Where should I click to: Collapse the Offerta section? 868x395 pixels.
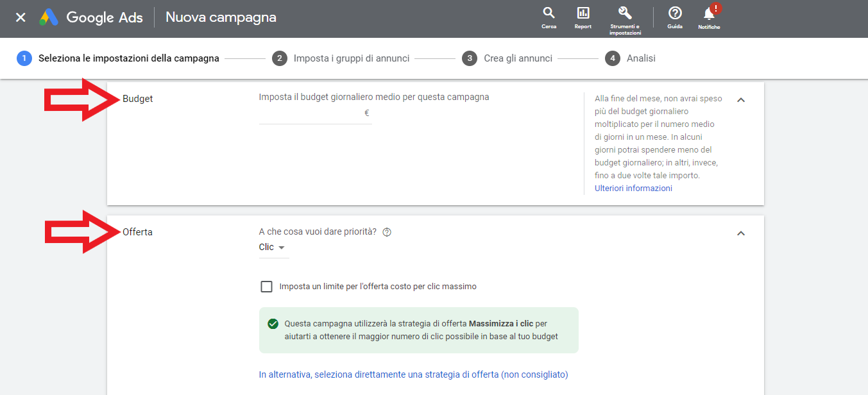(x=741, y=233)
